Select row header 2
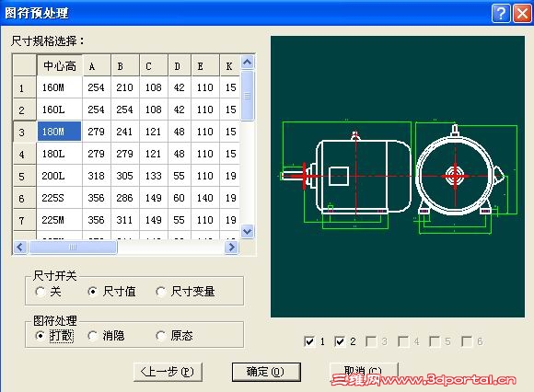This screenshot has height=392, width=534. tap(25, 110)
